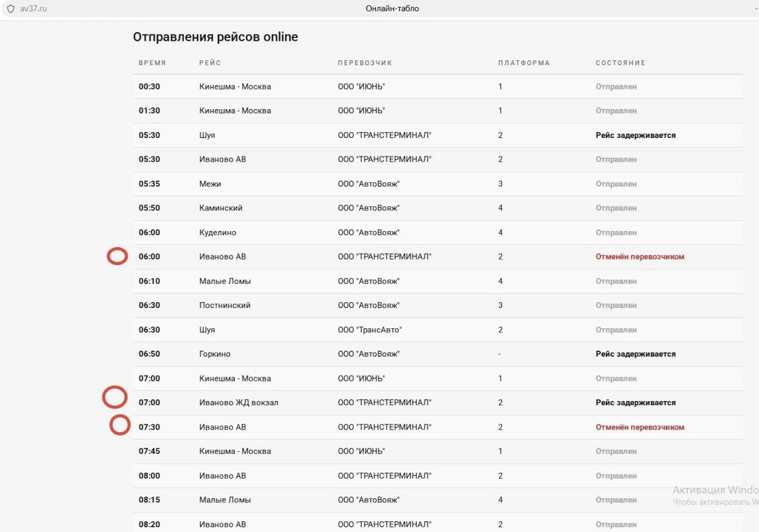Click the 'РЕЙС' column header
Viewport: 759px width, 532px height.
tap(210, 63)
